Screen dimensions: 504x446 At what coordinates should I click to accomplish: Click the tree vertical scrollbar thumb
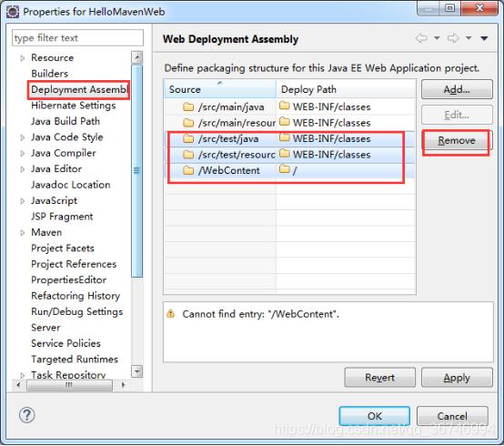[x=137, y=170]
